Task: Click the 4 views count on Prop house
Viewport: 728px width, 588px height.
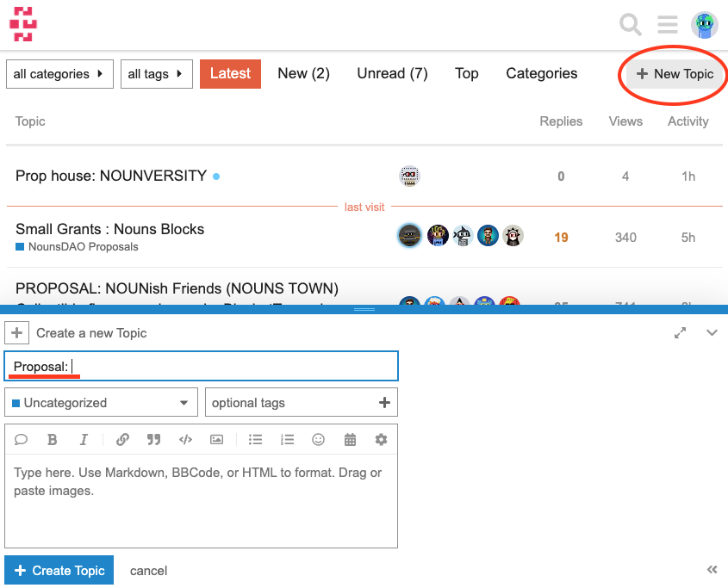Action: coord(625,176)
